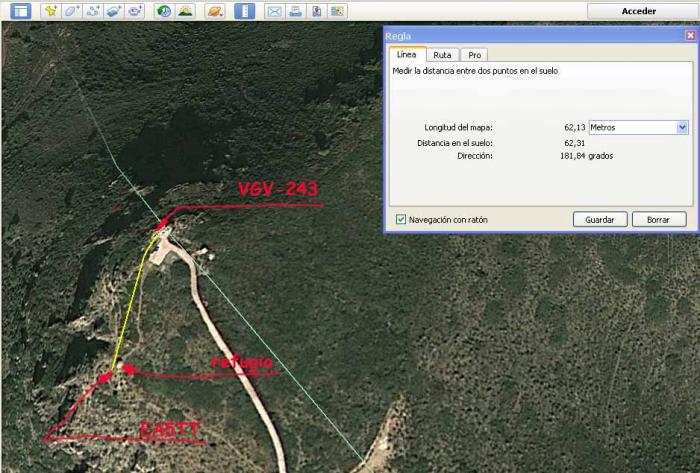The image size is (700, 473).
Task: Email the view with the envelope icon
Action: point(274,11)
